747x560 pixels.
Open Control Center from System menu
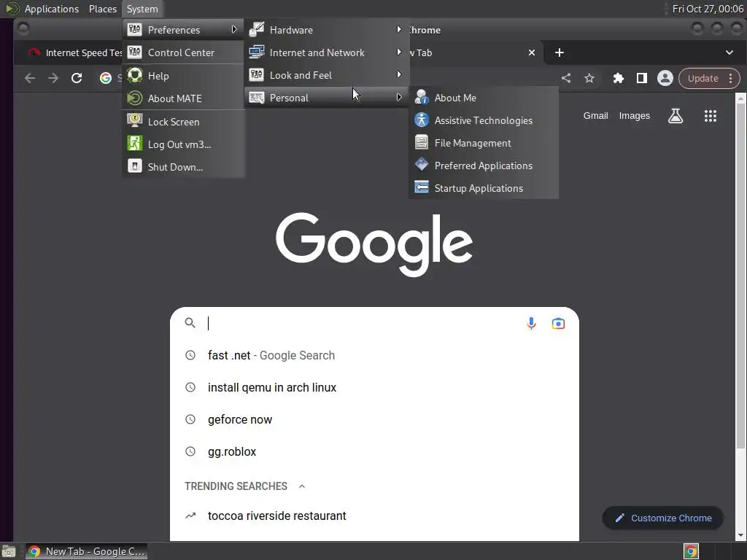(x=183, y=52)
